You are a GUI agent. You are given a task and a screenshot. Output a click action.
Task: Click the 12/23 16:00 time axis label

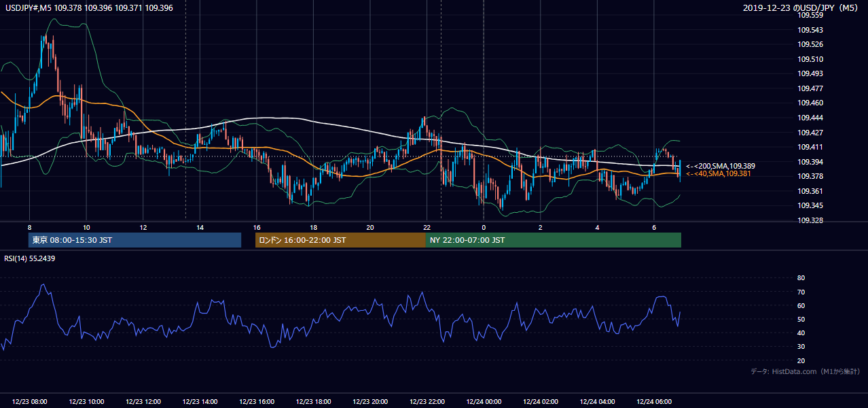coord(257,402)
